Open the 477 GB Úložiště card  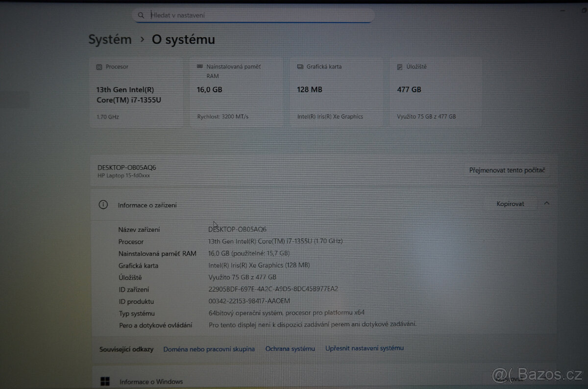pyautogui.click(x=436, y=93)
